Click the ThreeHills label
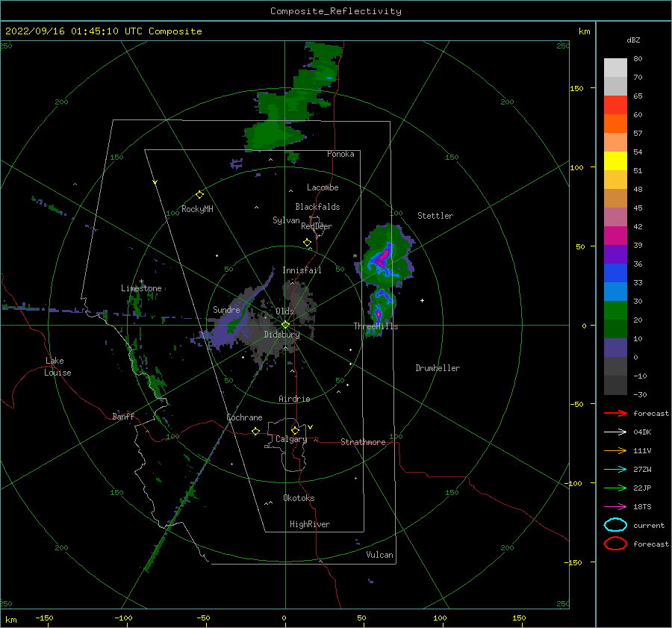This screenshot has width=672, height=628. click(376, 326)
